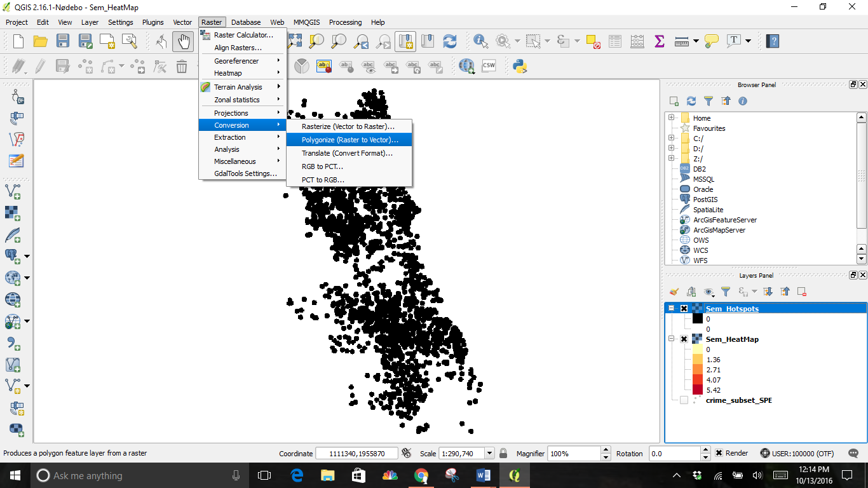Toggle the Render checkbox in status bar
Screen dimensions: 868x488
(719, 453)
